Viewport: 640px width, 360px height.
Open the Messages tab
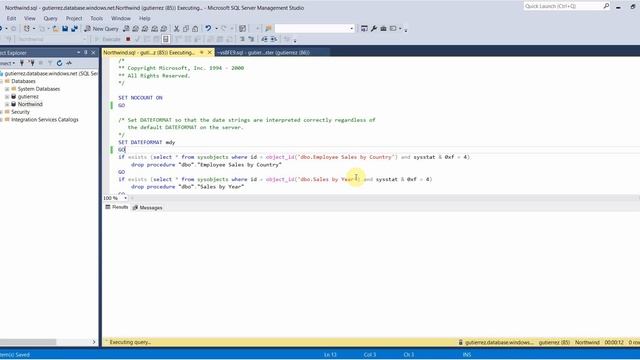(147, 208)
